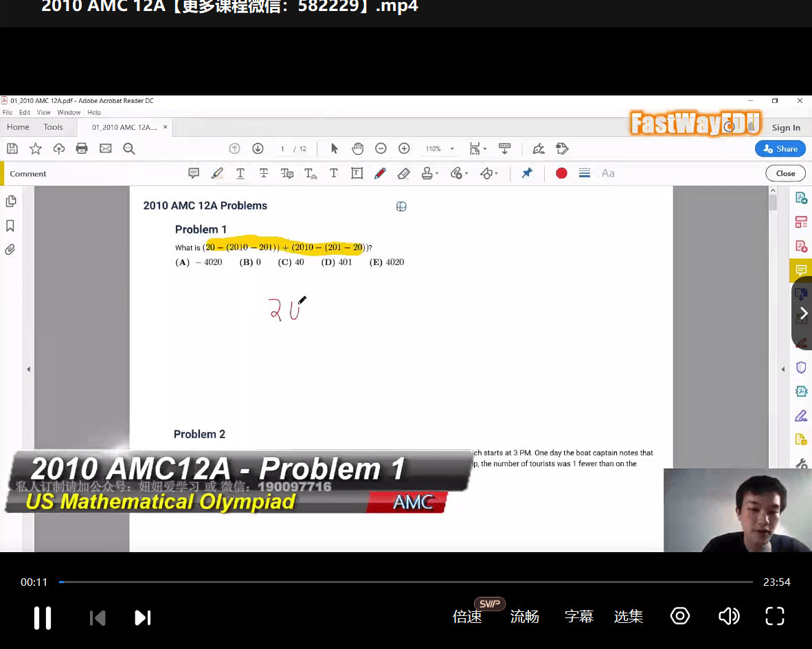This screenshot has width=812, height=649.
Task: Skip to the next video
Action: coord(142,618)
